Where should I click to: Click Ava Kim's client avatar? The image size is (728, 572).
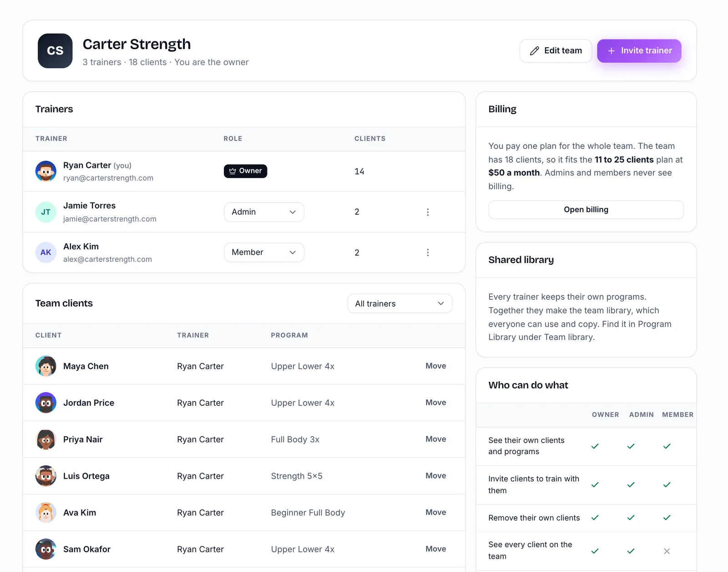click(46, 512)
